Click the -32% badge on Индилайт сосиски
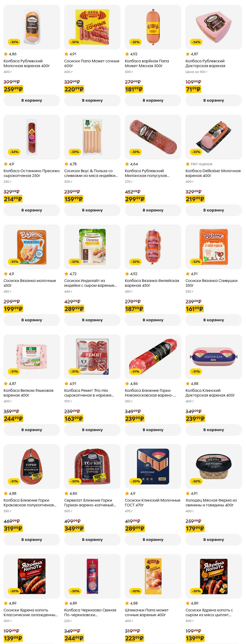This screenshot has height=644, width=246. 75,261
